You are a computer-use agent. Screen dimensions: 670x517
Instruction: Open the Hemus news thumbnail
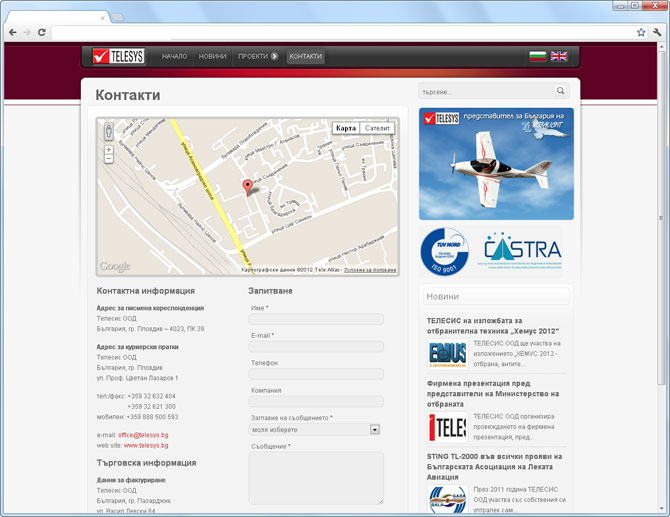click(447, 354)
